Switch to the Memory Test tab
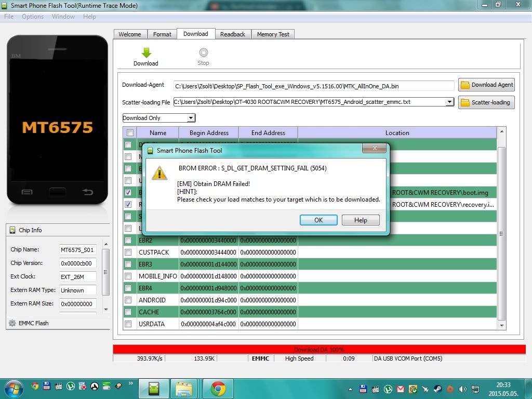Screen dimensions: 532x399 pos(273,34)
